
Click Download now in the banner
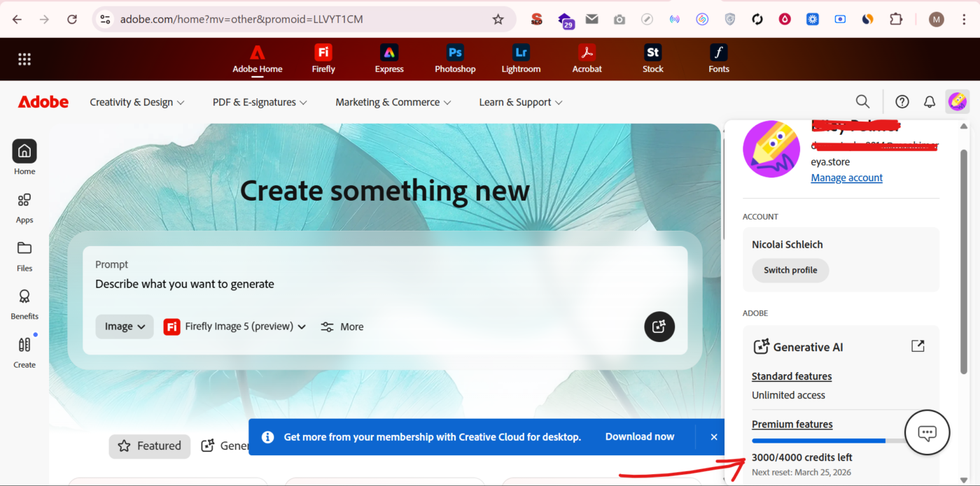tap(639, 436)
